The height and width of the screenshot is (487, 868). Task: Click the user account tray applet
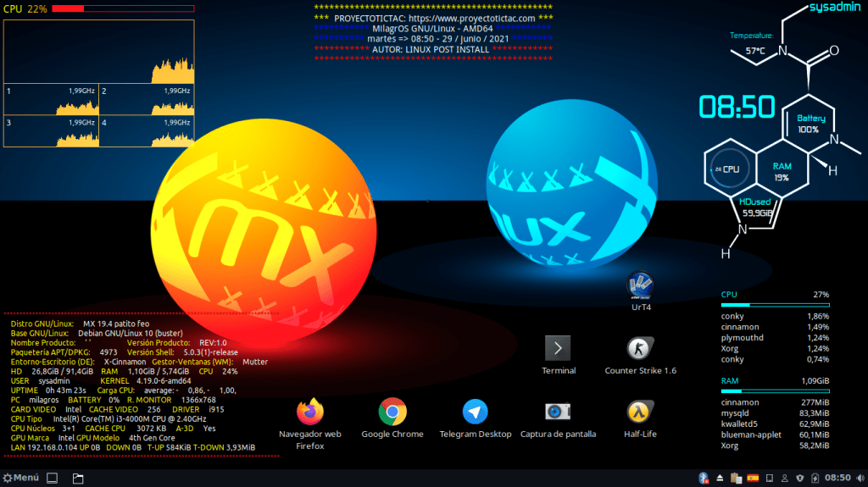[784, 479]
